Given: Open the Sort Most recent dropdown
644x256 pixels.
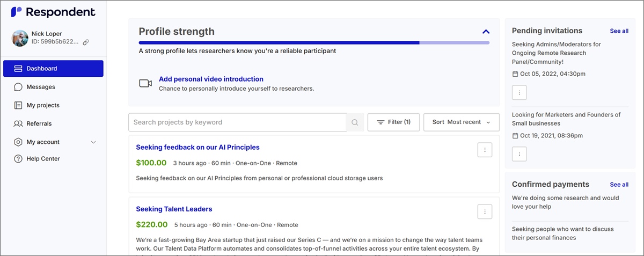Looking at the screenshot, I should [462, 122].
